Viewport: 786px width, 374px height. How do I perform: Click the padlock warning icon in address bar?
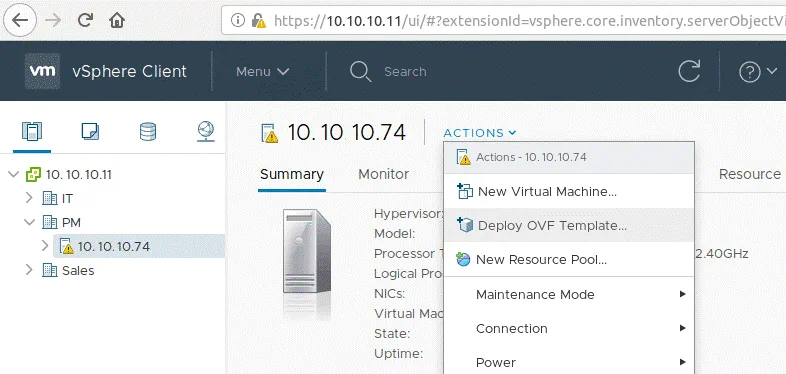click(259, 21)
